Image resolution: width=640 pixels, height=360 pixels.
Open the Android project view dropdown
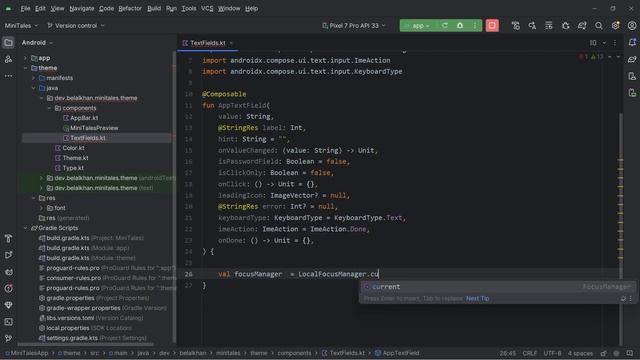[37, 43]
